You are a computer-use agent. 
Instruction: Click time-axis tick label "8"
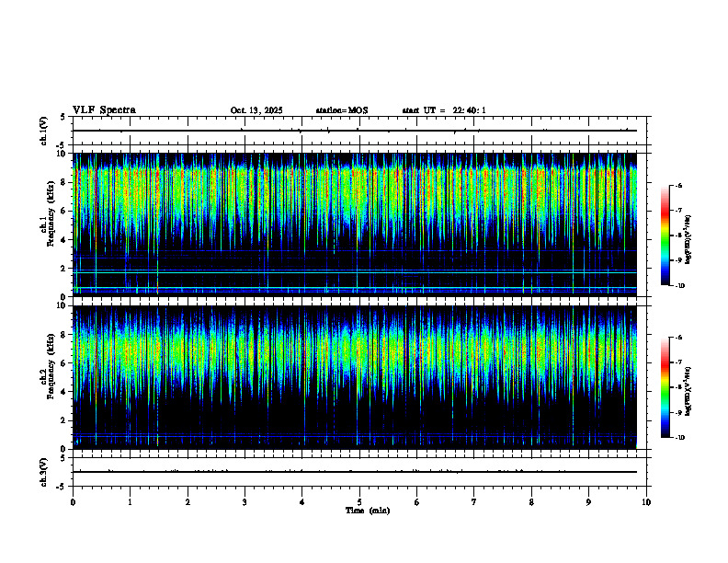coord(531,502)
